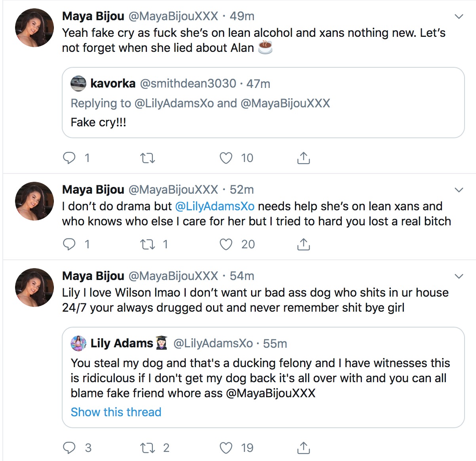Open the dropdown menu on the 52m tweet
The height and width of the screenshot is (461, 476).
tap(459, 189)
